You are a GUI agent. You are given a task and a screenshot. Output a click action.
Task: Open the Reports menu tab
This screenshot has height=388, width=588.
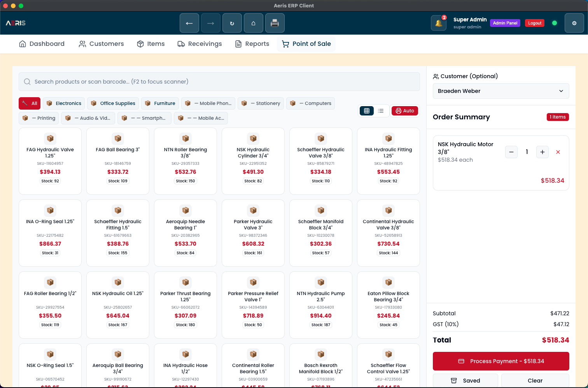click(x=252, y=44)
